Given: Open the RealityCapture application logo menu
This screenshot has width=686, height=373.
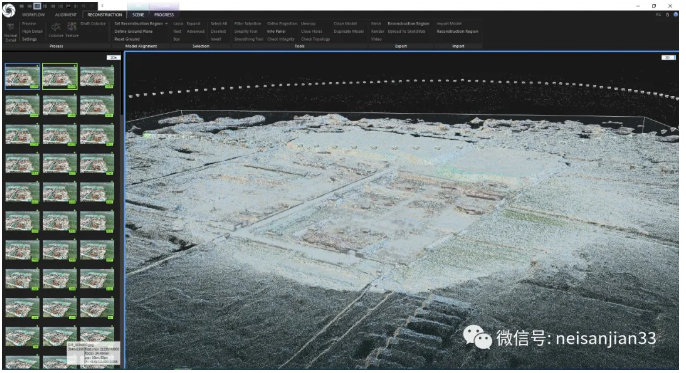Looking at the screenshot, I should point(9,10).
